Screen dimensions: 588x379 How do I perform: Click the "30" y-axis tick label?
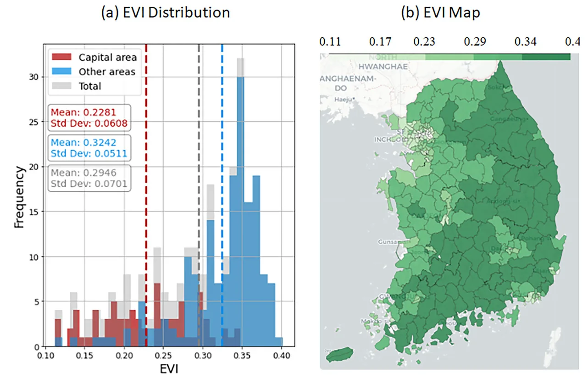tap(34, 78)
